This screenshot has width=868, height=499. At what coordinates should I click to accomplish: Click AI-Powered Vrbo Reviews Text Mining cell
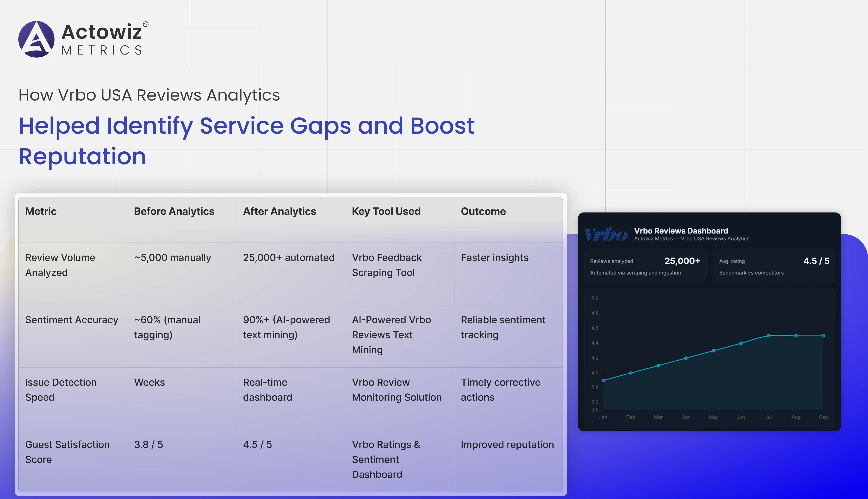click(x=391, y=334)
